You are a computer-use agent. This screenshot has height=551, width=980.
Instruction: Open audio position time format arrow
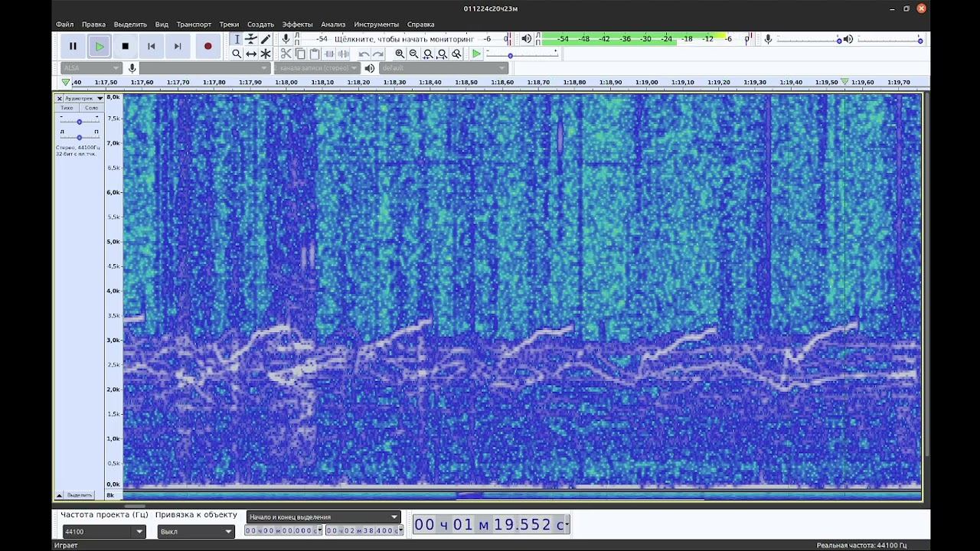[x=566, y=524]
